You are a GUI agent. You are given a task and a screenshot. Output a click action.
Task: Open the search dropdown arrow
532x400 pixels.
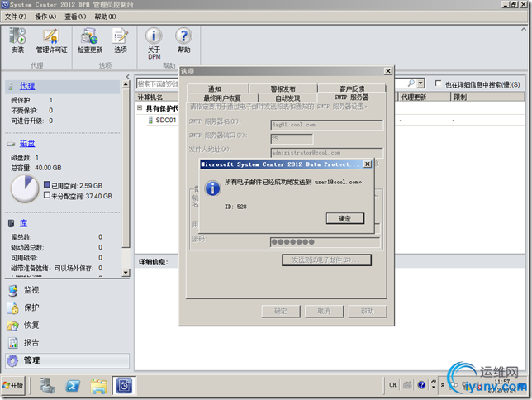click(420, 83)
